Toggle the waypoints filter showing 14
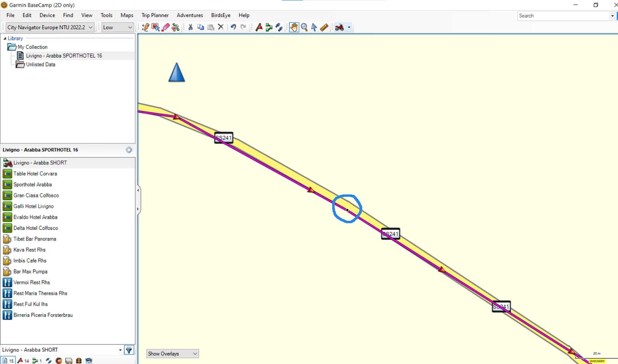This screenshot has height=364, width=618. point(23,360)
